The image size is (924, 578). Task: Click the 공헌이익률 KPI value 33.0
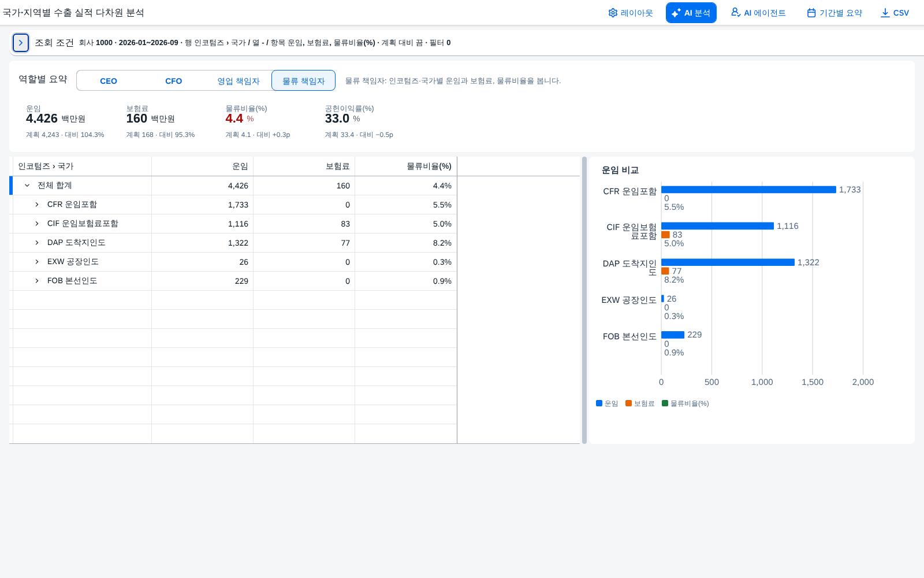point(337,118)
